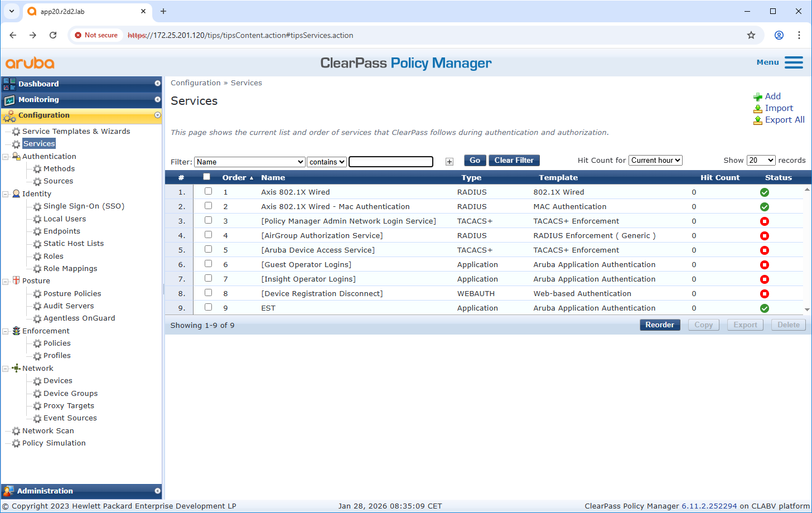
Task: Click red status icon for Guest Operator Logins
Action: pyautogui.click(x=764, y=265)
